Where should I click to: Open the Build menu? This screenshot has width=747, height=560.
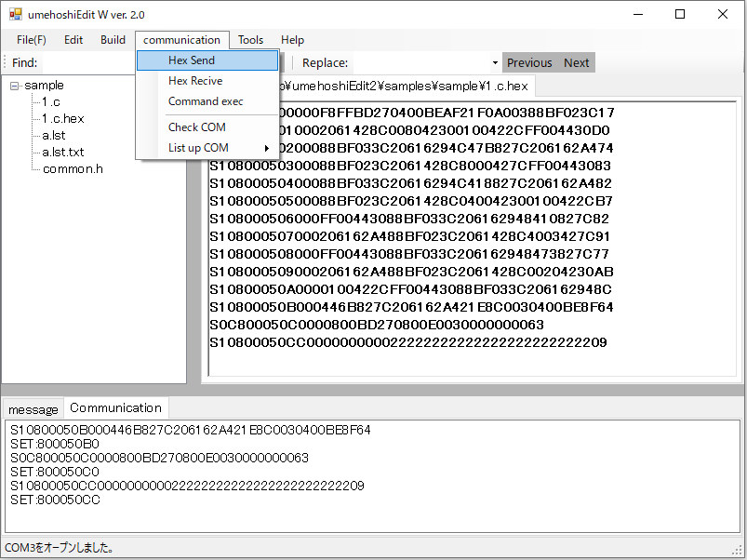tap(113, 40)
